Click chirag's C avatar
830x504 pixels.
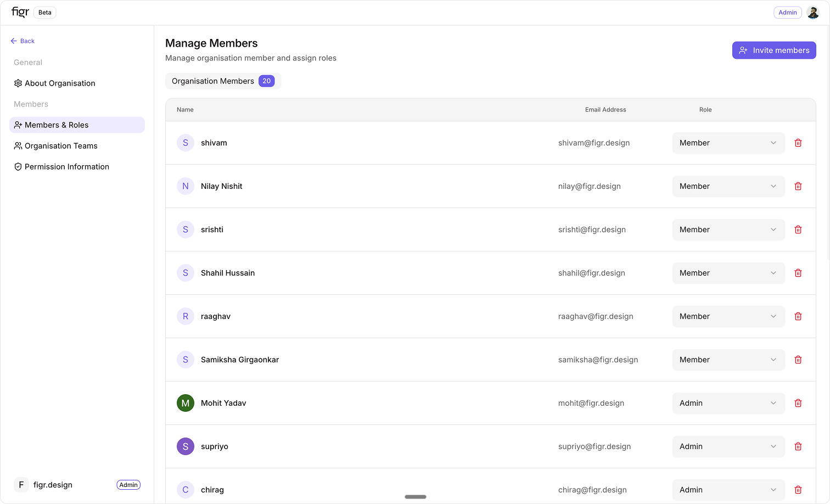(x=186, y=490)
